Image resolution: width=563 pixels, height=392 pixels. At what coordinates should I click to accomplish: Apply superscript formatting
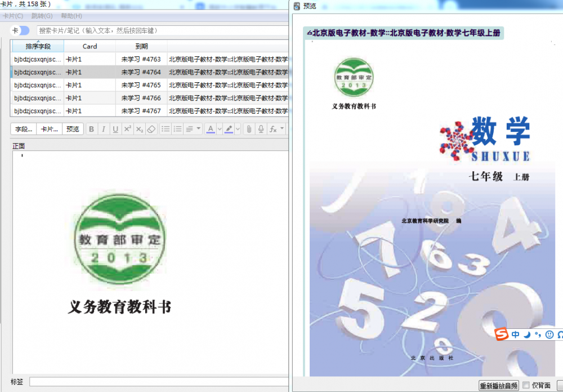click(127, 129)
